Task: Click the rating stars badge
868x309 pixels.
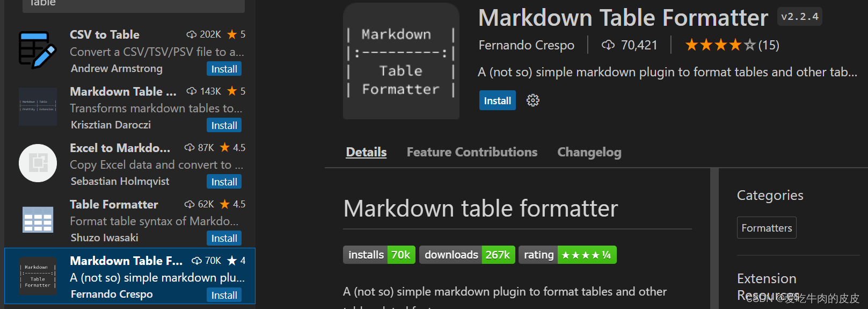Action: (567, 255)
